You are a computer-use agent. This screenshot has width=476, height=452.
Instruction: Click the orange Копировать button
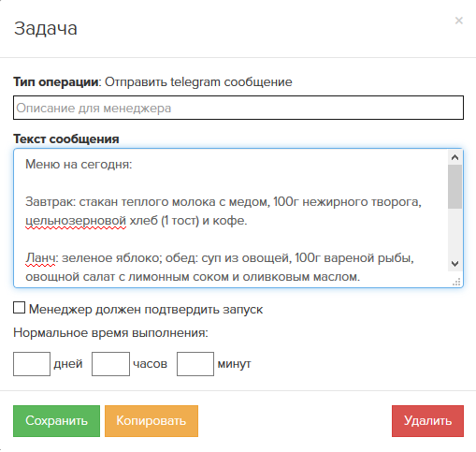tap(151, 421)
